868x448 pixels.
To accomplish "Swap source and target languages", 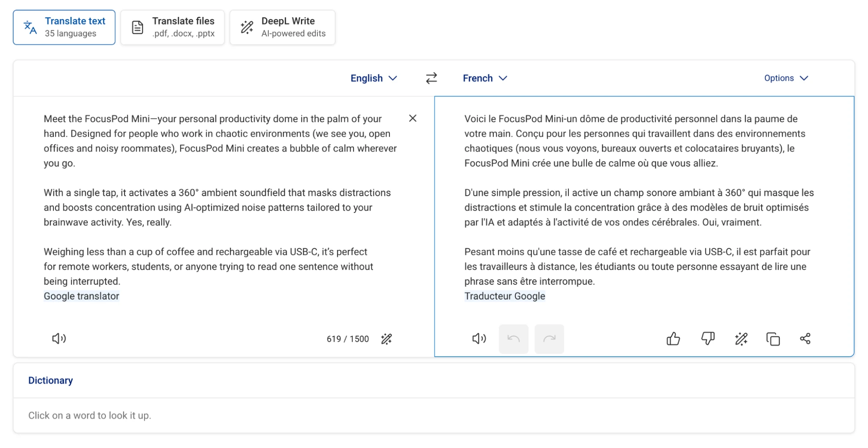I will [431, 78].
